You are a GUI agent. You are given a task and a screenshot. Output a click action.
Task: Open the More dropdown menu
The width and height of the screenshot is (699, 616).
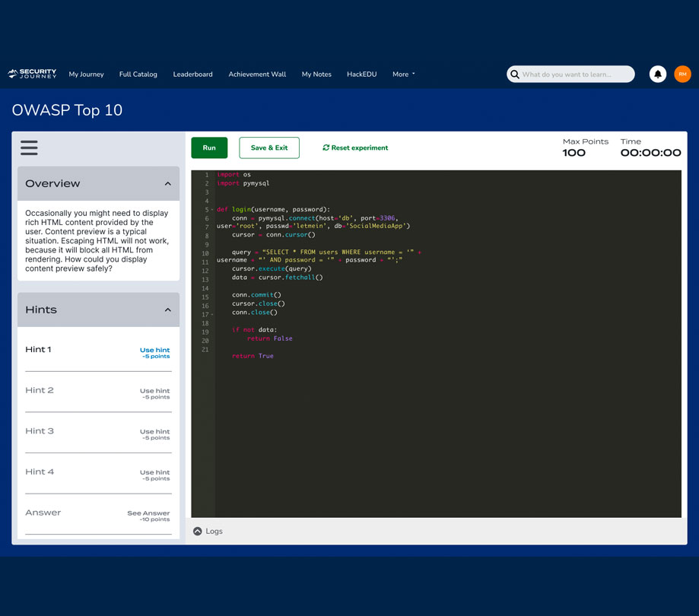click(x=403, y=75)
